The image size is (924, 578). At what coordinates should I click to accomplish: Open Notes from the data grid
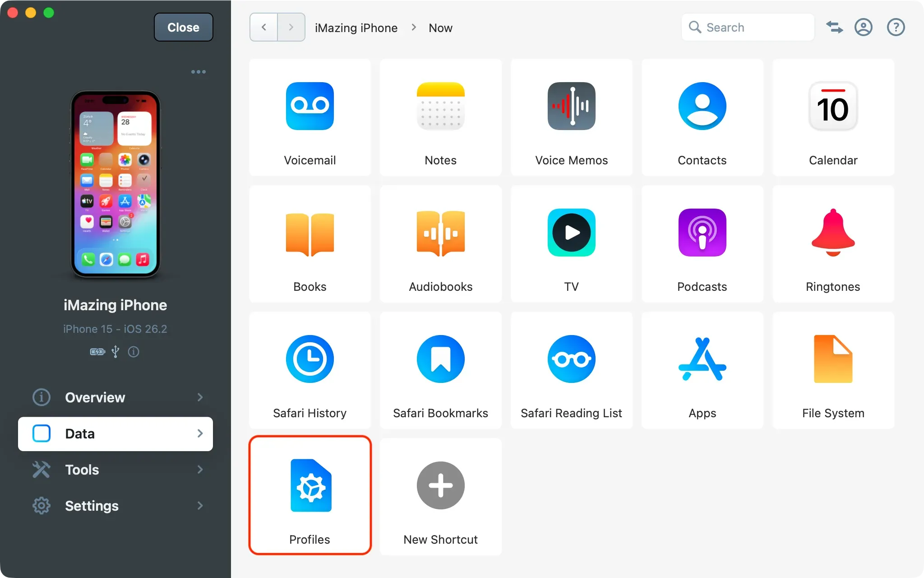[440, 117]
